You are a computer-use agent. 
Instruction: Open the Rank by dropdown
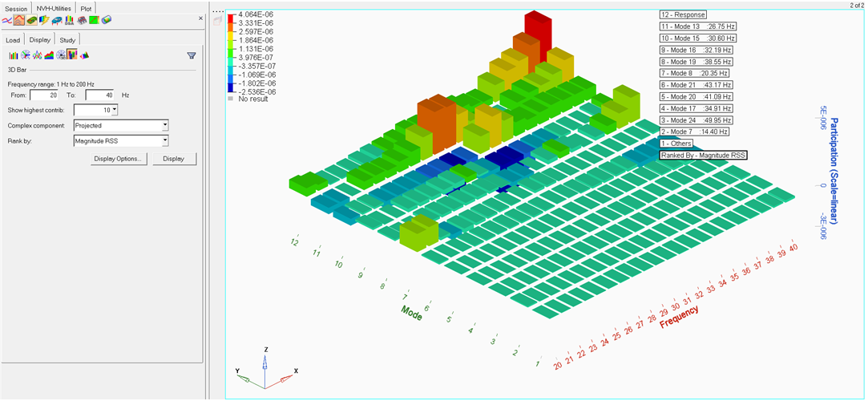[x=121, y=141]
